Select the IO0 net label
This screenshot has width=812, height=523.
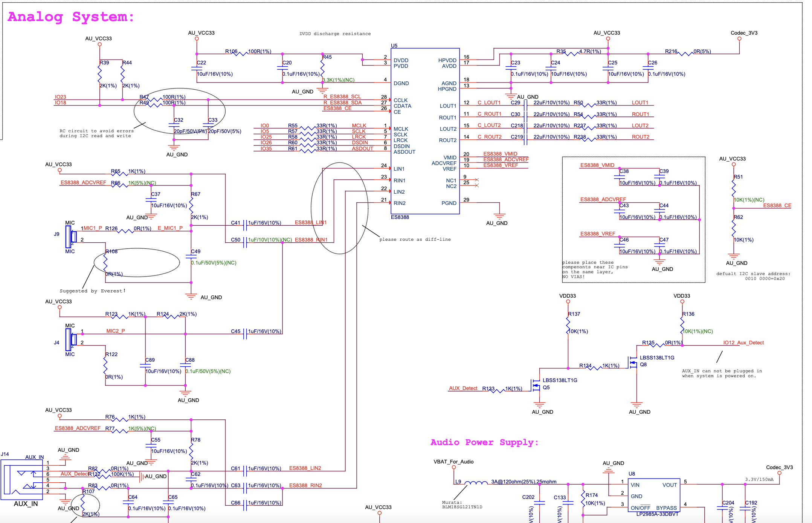pos(265,125)
